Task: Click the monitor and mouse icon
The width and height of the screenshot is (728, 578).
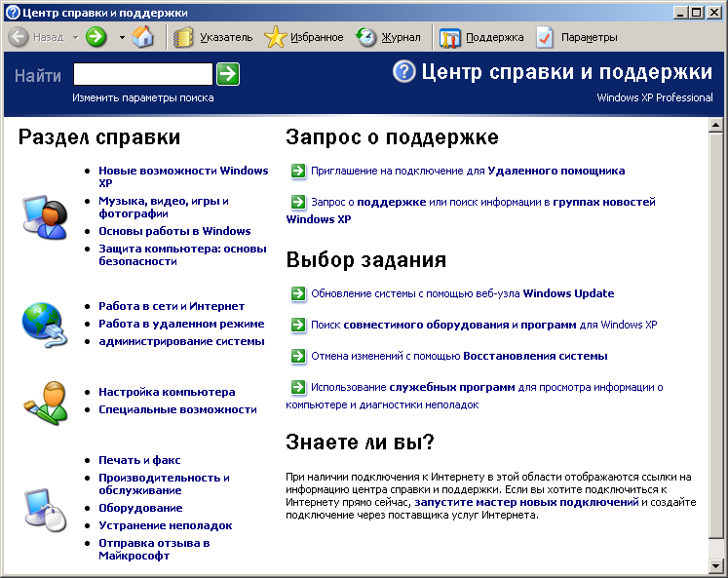Action: (45, 510)
